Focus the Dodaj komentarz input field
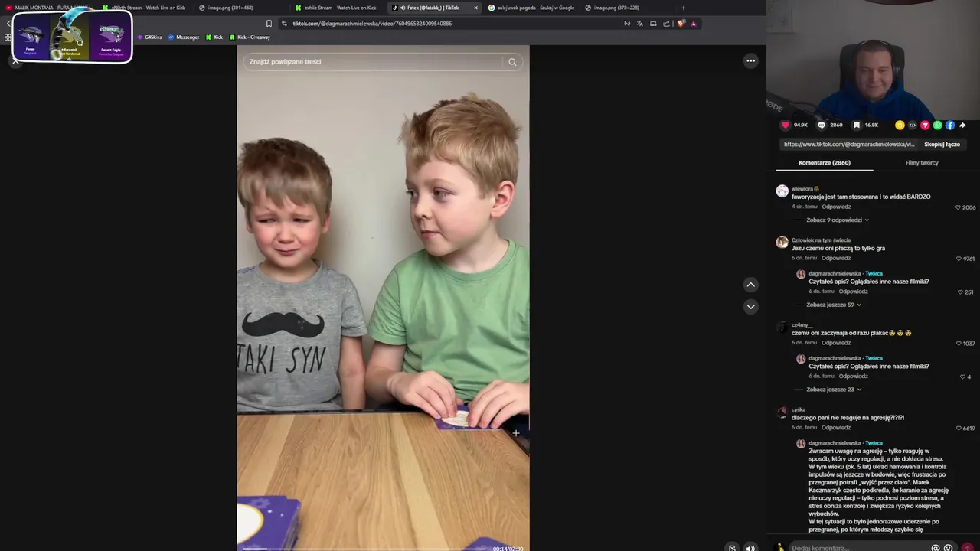 coord(857,548)
